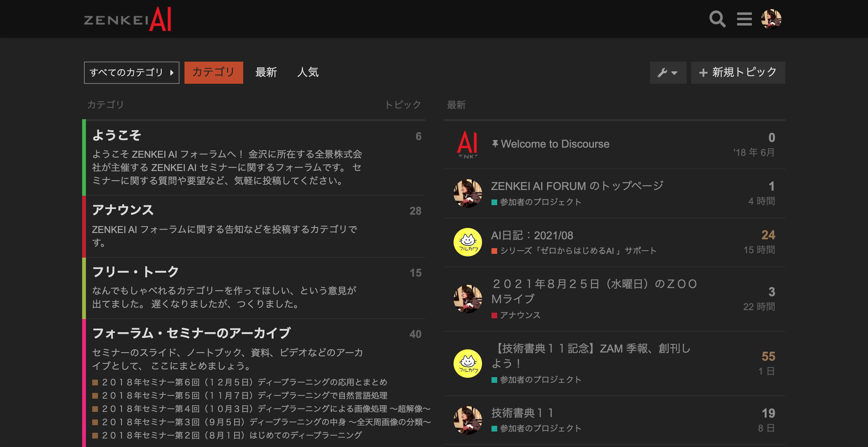
Task: Open the hamburger menu icon
Action: [744, 19]
